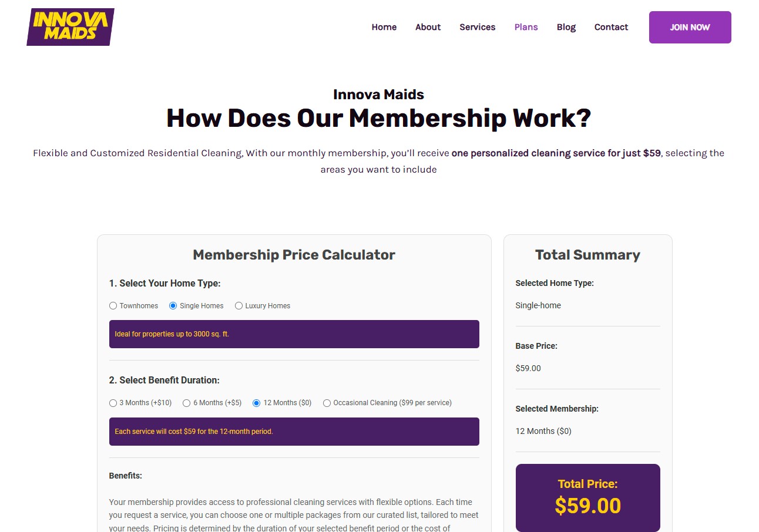Go to the About page
The image size is (759, 532).
pyautogui.click(x=428, y=27)
